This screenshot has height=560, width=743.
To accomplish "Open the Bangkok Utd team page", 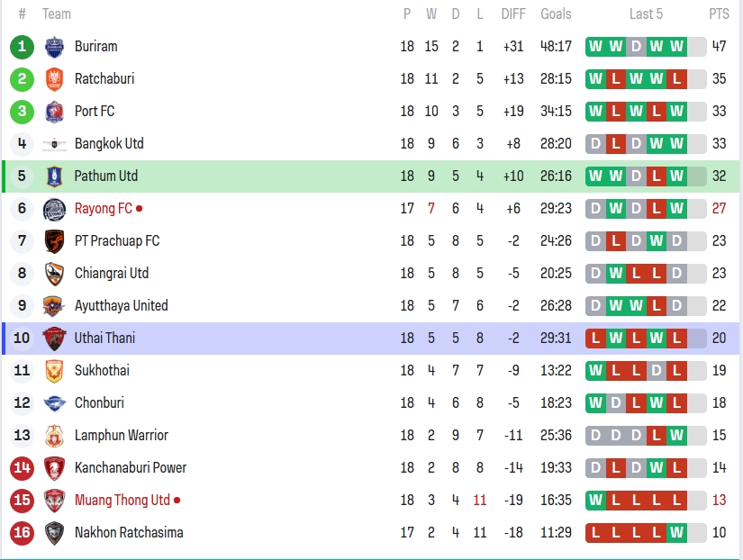I will click(x=109, y=144).
